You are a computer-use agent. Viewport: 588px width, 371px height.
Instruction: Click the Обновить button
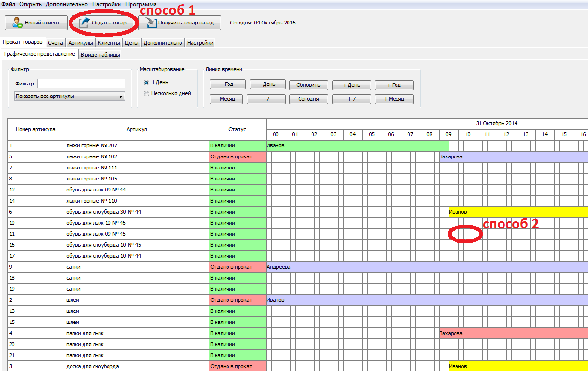(308, 84)
